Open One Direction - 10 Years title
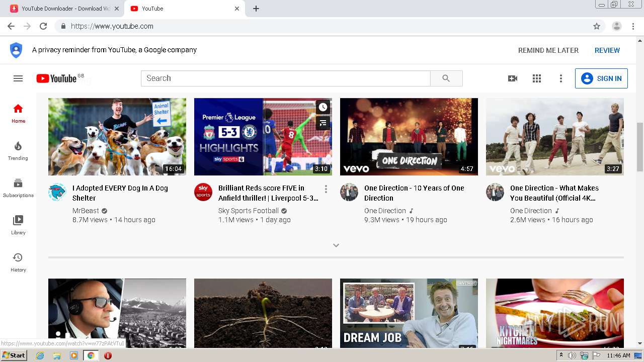 pyautogui.click(x=414, y=193)
